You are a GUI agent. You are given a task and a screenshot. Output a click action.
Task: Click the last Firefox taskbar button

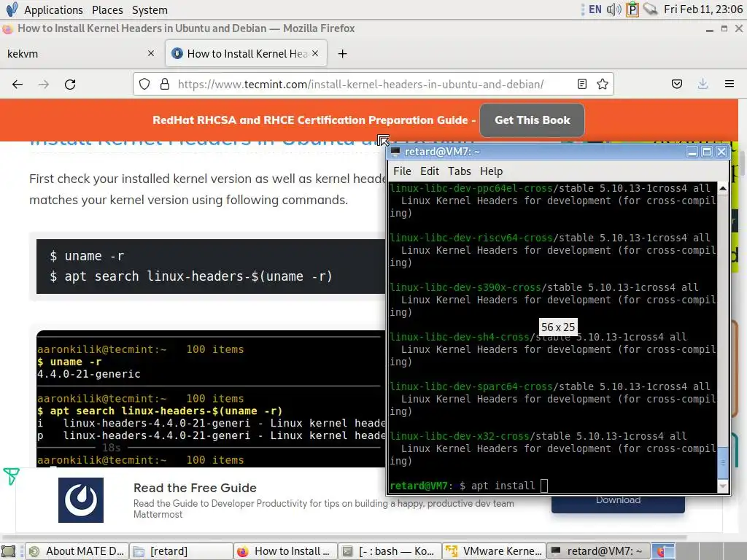click(662, 551)
